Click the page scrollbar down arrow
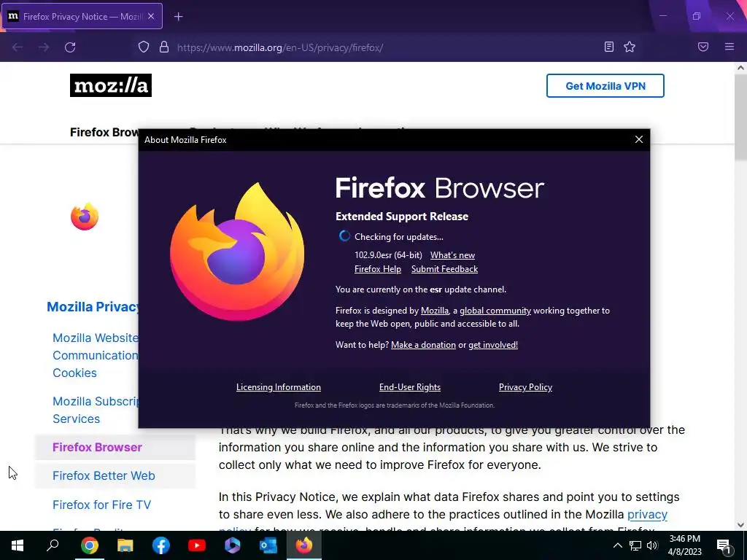Image resolution: width=747 pixels, height=560 pixels. [740, 525]
